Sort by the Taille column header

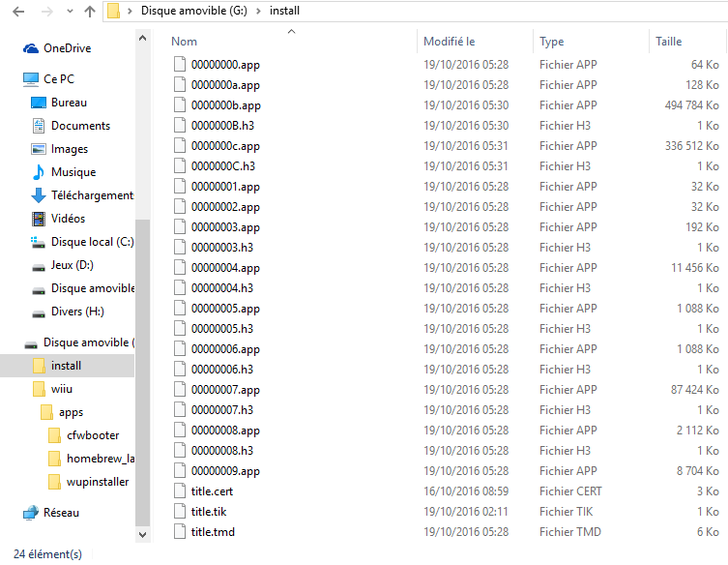[669, 42]
